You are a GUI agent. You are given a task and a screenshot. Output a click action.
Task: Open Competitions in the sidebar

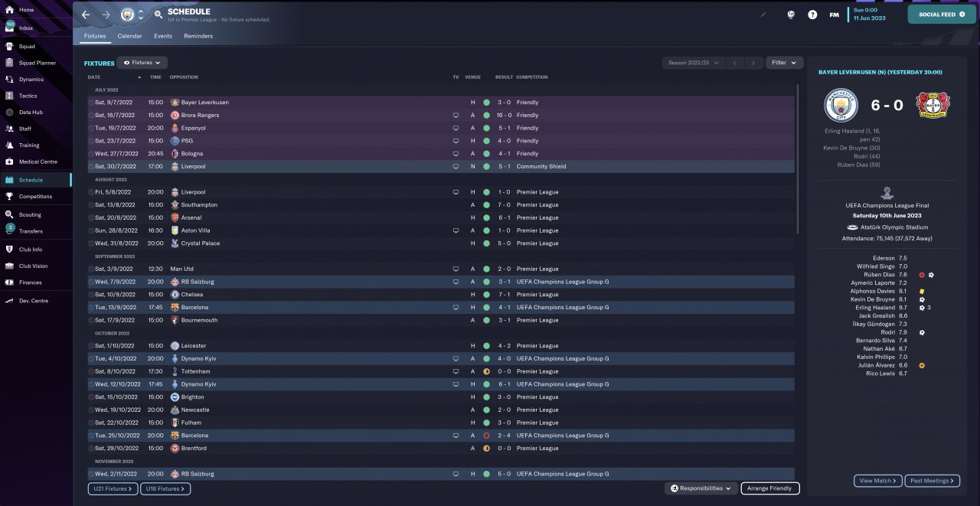point(35,197)
